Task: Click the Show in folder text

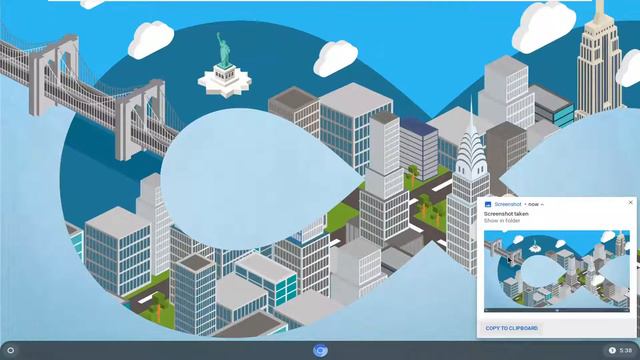Action: [502, 221]
